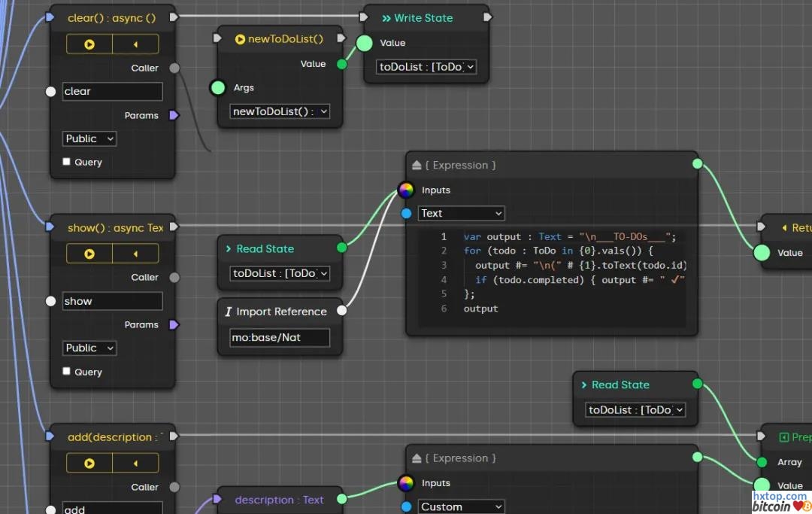
Task: Click the code editor line 6 output
Action: pyautogui.click(x=481, y=309)
